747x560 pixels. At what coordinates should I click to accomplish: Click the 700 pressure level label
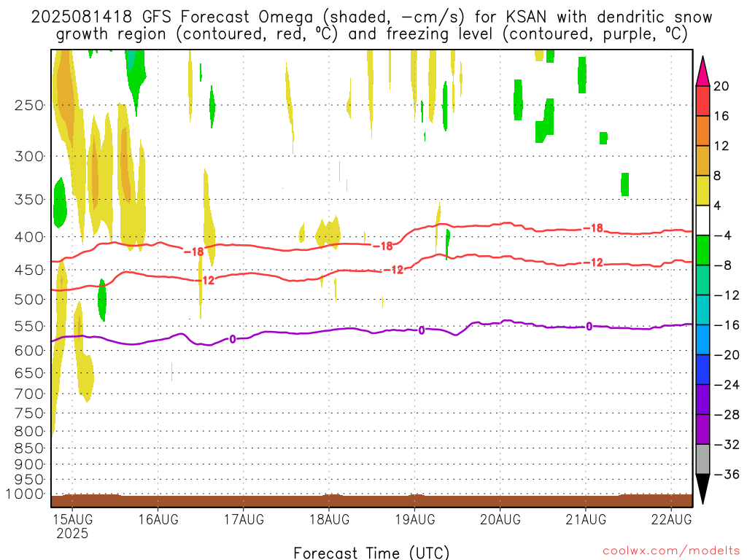[29, 394]
